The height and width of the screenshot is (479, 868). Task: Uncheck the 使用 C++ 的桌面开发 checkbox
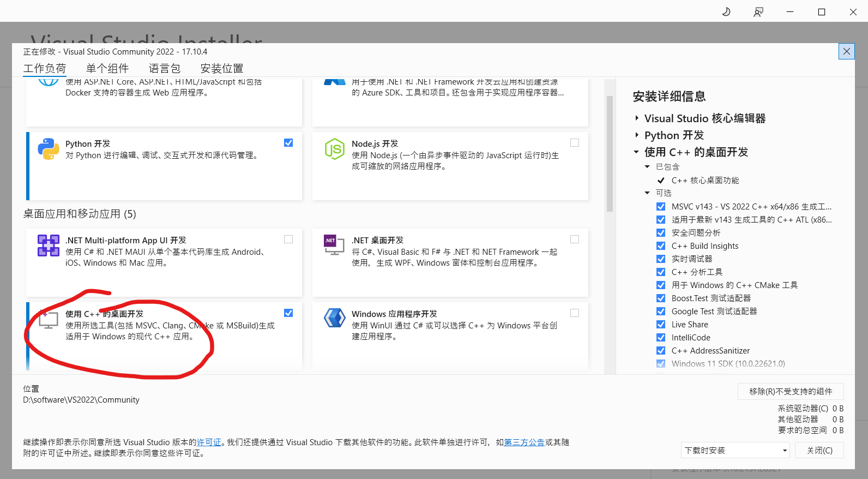[288, 313]
